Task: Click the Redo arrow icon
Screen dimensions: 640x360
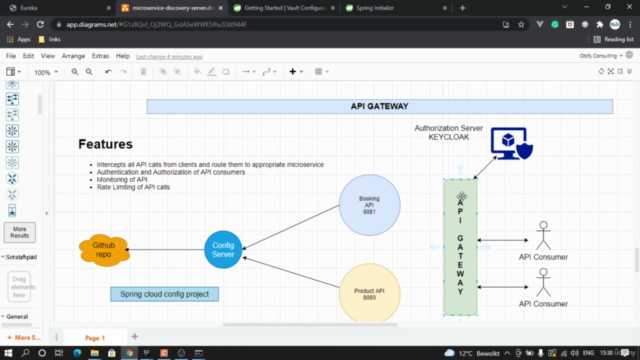Action: click(x=123, y=72)
